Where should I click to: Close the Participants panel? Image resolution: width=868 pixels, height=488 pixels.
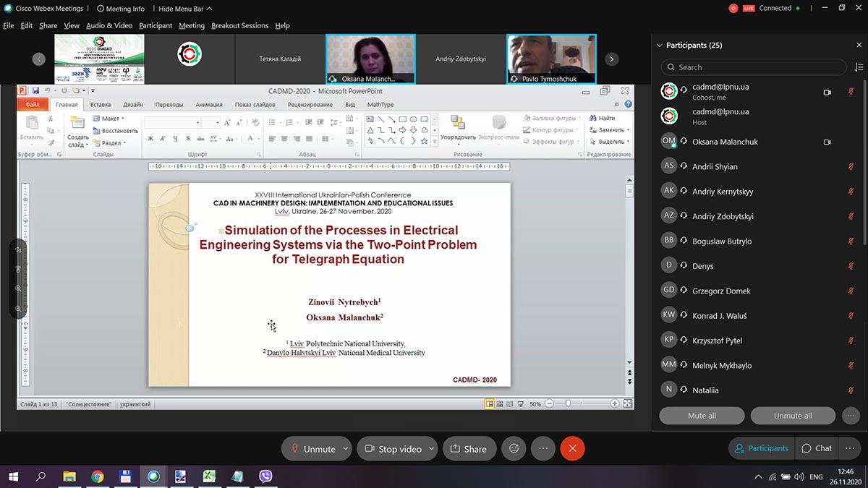click(859, 45)
